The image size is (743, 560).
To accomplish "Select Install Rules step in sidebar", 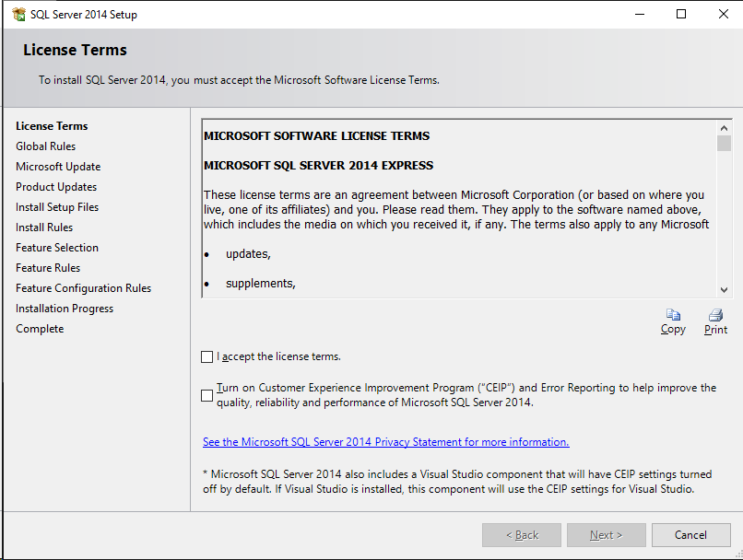I will pyautogui.click(x=44, y=227).
